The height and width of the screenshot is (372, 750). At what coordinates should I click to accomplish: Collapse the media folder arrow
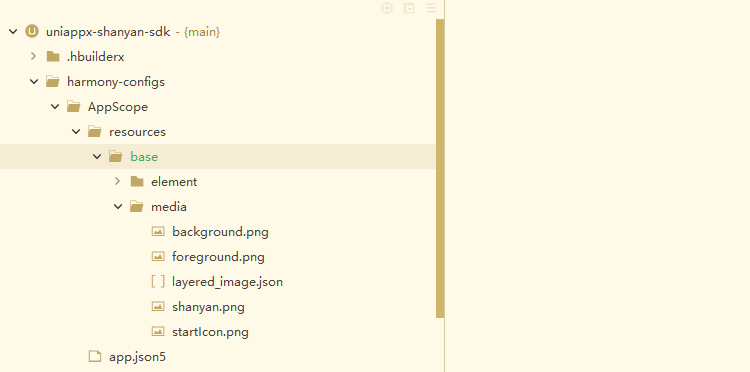point(118,207)
